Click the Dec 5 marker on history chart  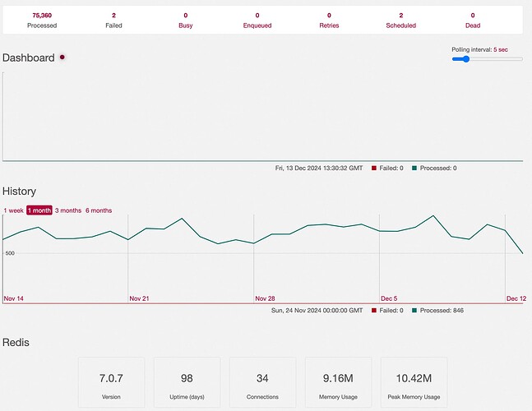[x=389, y=298]
